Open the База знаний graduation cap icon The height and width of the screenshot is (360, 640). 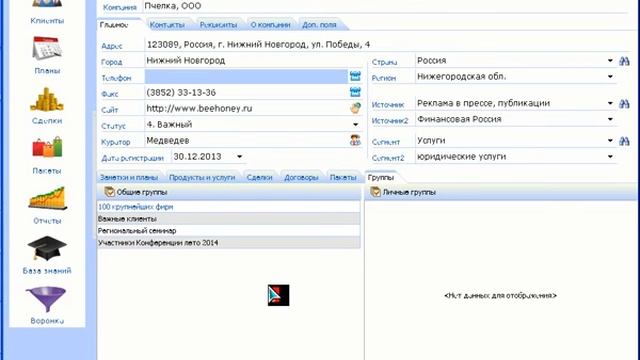47,248
